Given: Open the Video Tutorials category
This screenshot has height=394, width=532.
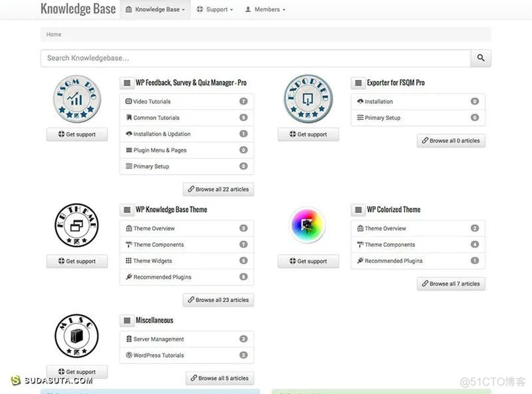Looking at the screenshot, I should point(152,102).
